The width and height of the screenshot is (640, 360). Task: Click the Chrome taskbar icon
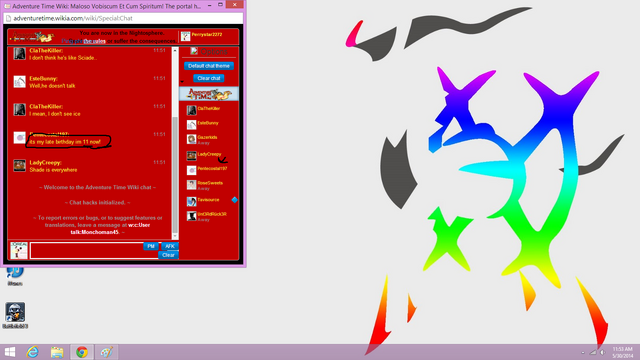[82, 352]
